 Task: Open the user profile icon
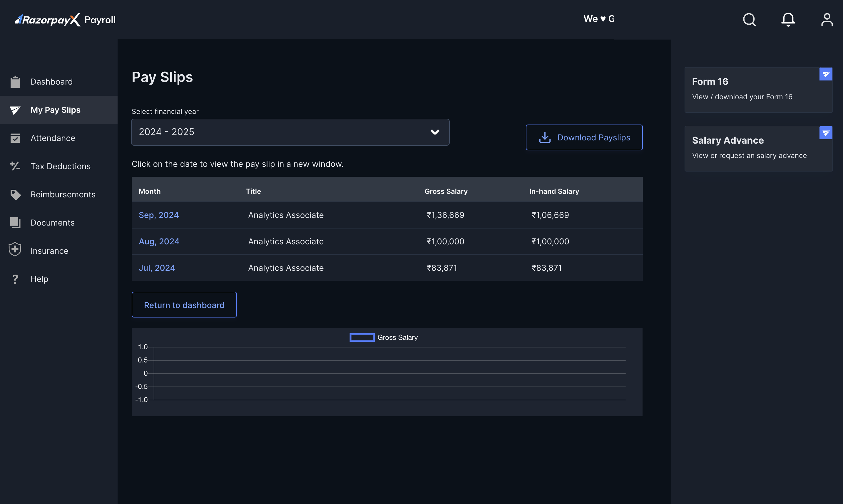[x=827, y=20]
